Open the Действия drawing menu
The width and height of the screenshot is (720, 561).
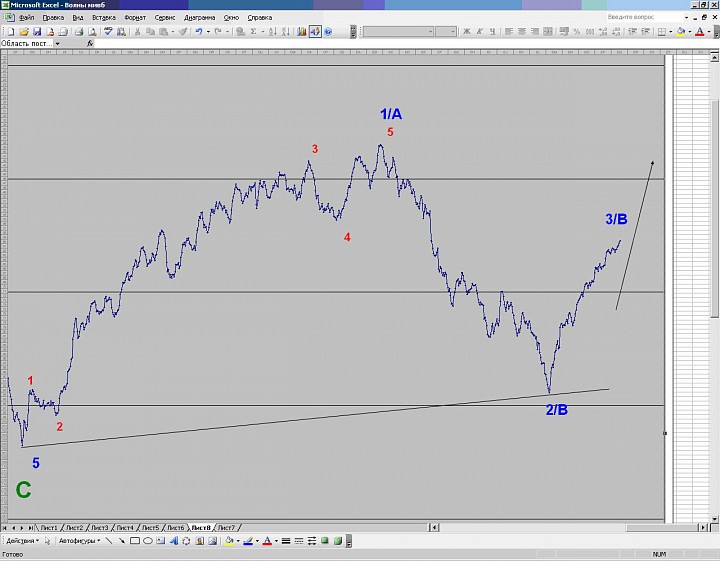pyautogui.click(x=22, y=541)
